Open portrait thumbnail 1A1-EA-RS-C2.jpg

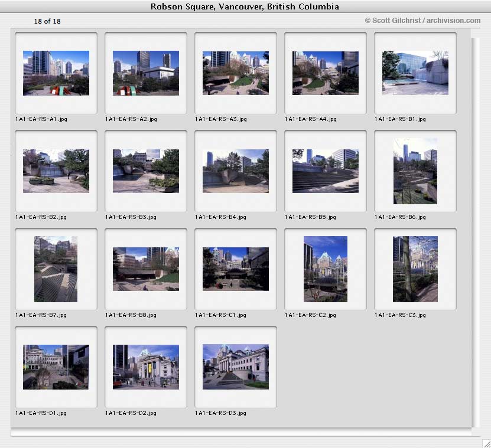(x=326, y=269)
